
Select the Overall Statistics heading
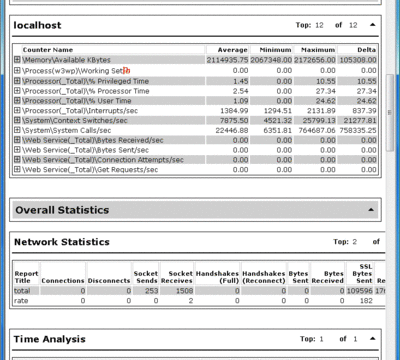coord(62,210)
